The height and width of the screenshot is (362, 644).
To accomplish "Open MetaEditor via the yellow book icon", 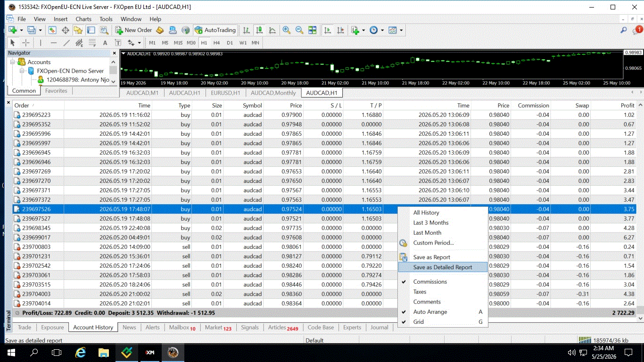I will [160, 30].
